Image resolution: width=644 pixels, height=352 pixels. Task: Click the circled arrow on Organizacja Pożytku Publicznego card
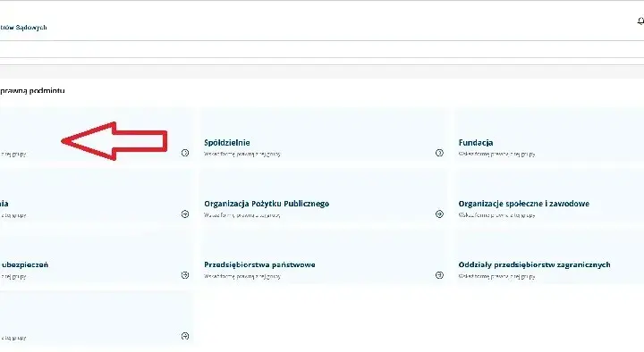pyautogui.click(x=439, y=214)
